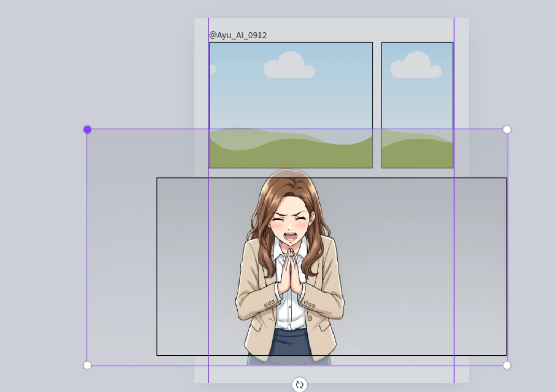
Task: Click the cloud in the left window panel
Action: coord(289,66)
